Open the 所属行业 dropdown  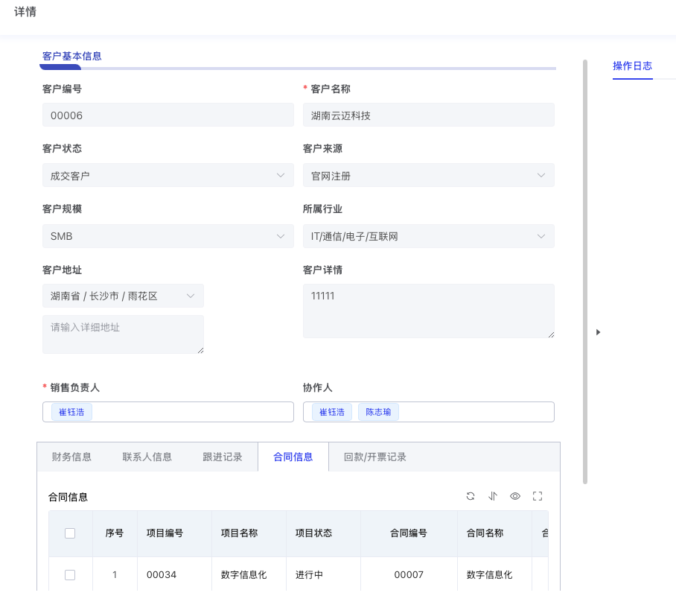pyautogui.click(x=429, y=236)
